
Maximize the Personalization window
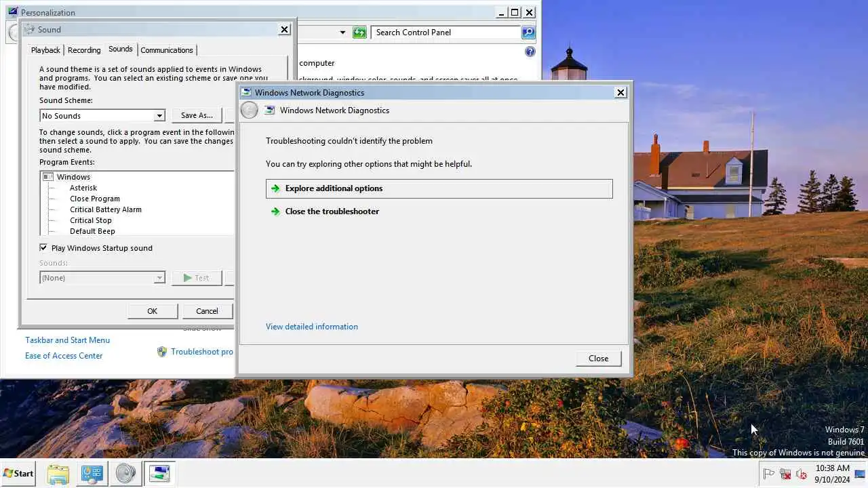[515, 12]
